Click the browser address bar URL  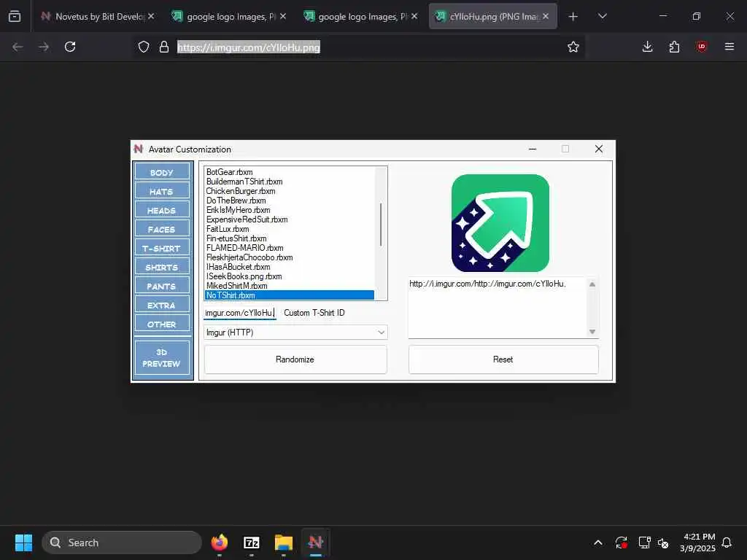[x=249, y=47]
